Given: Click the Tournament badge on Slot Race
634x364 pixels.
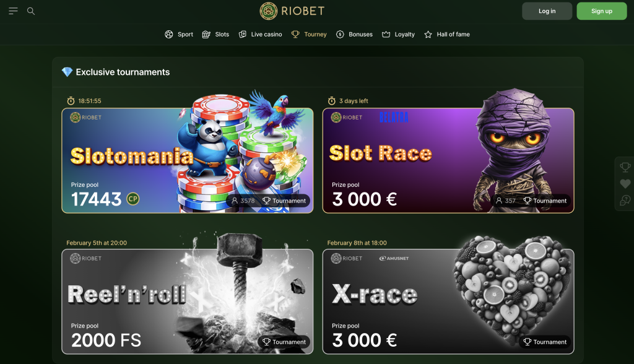Looking at the screenshot, I should 545,201.
